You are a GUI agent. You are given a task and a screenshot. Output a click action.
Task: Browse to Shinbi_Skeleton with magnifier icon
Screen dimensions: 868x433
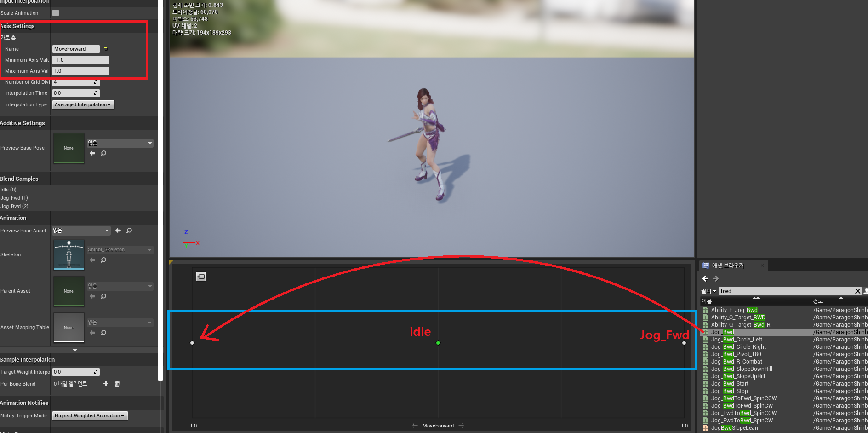[103, 260]
